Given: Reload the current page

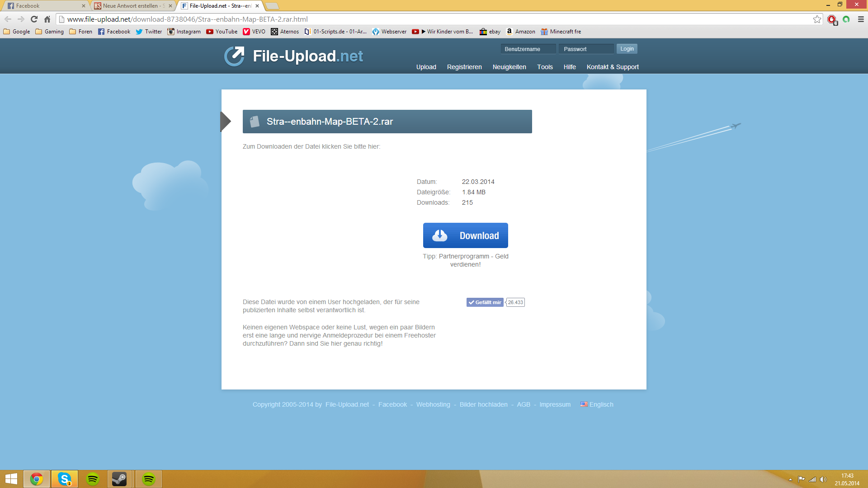Looking at the screenshot, I should coord(34,19).
